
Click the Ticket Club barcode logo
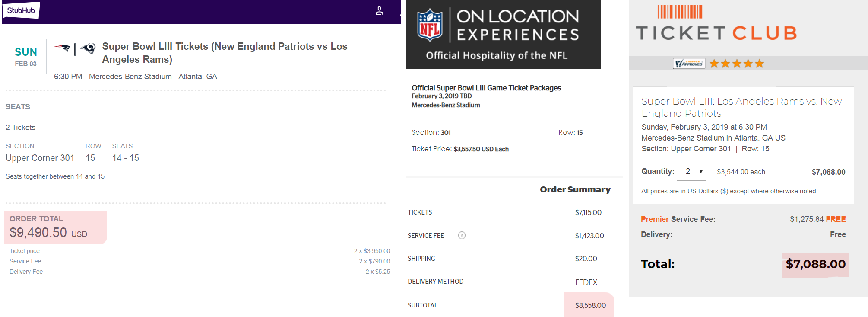point(680,12)
